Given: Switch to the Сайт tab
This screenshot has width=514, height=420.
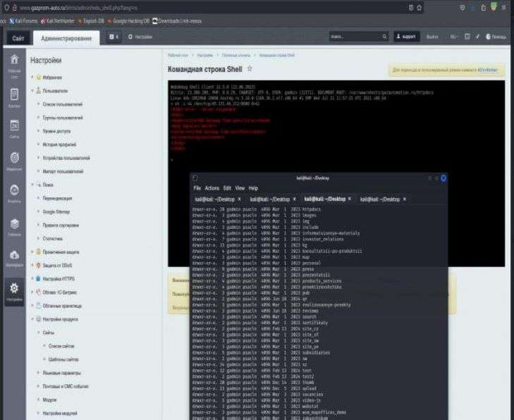Looking at the screenshot, I should pyautogui.click(x=18, y=37).
